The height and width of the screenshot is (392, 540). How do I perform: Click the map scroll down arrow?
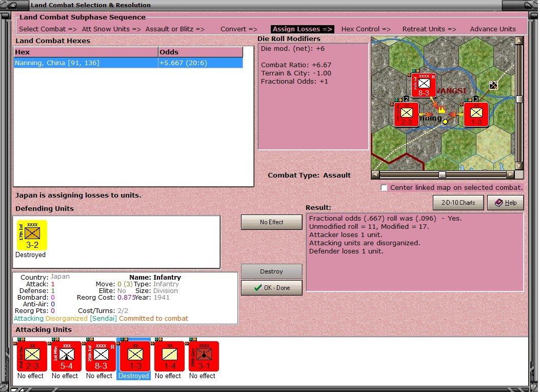click(x=519, y=166)
